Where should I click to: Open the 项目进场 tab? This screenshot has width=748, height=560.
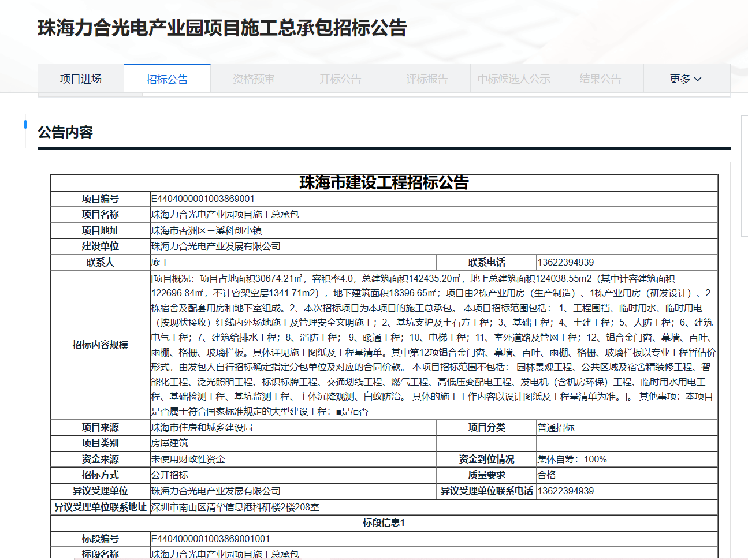tap(81, 79)
